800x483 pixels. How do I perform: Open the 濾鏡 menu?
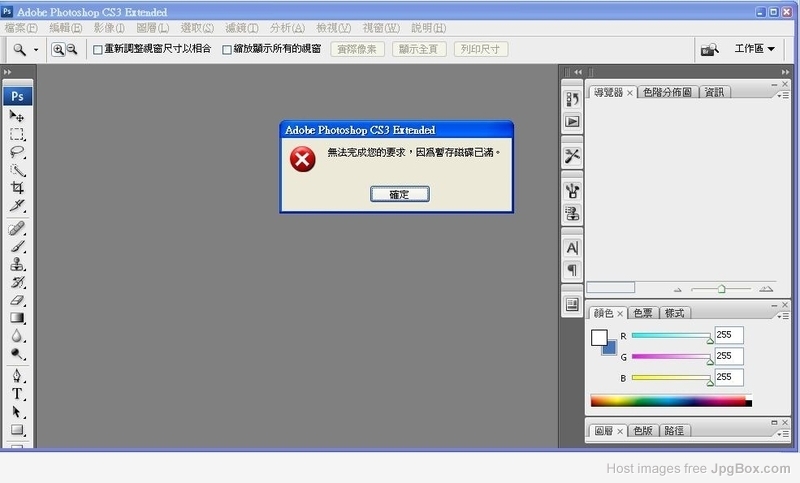(x=240, y=28)
